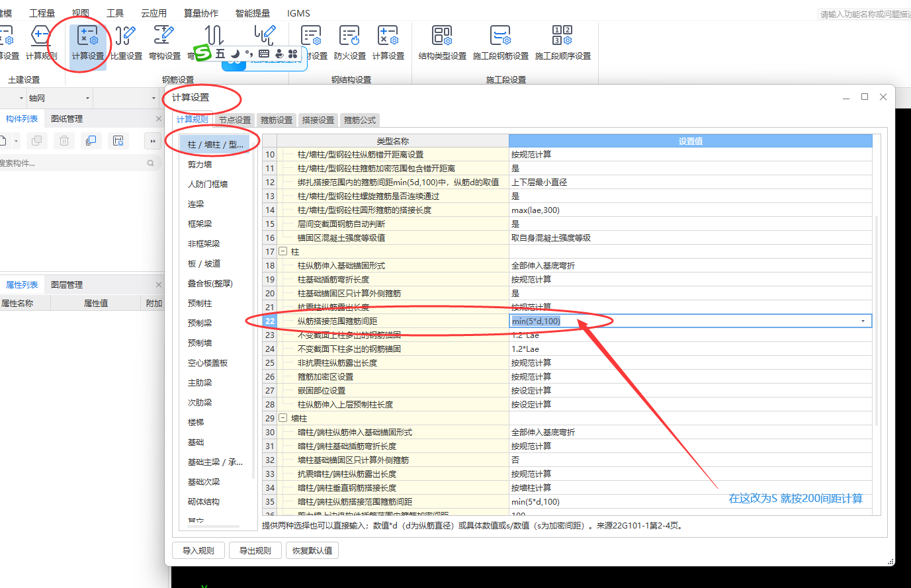Click the settings table vertical scrollbar
This screenshot has height=588, width=911.
pos(877,321)
